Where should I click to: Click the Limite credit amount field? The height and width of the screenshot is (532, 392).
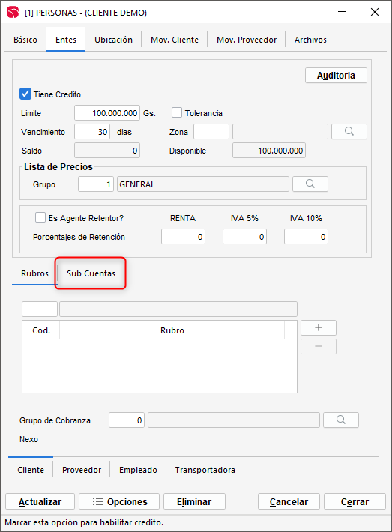107,112
